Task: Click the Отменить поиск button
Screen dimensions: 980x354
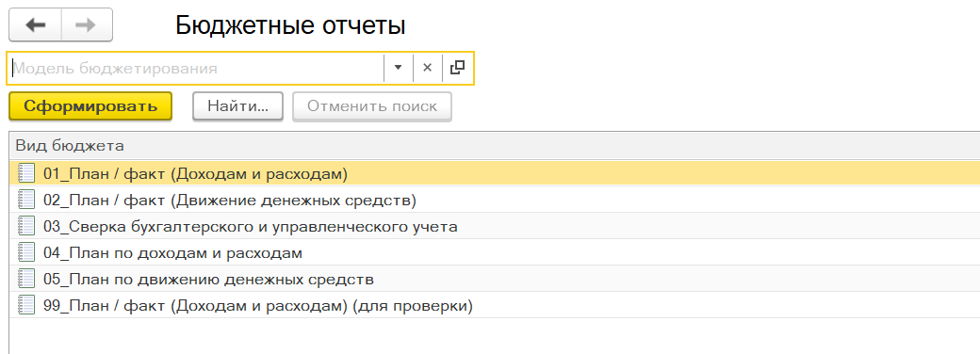Action: pos(372,106)
